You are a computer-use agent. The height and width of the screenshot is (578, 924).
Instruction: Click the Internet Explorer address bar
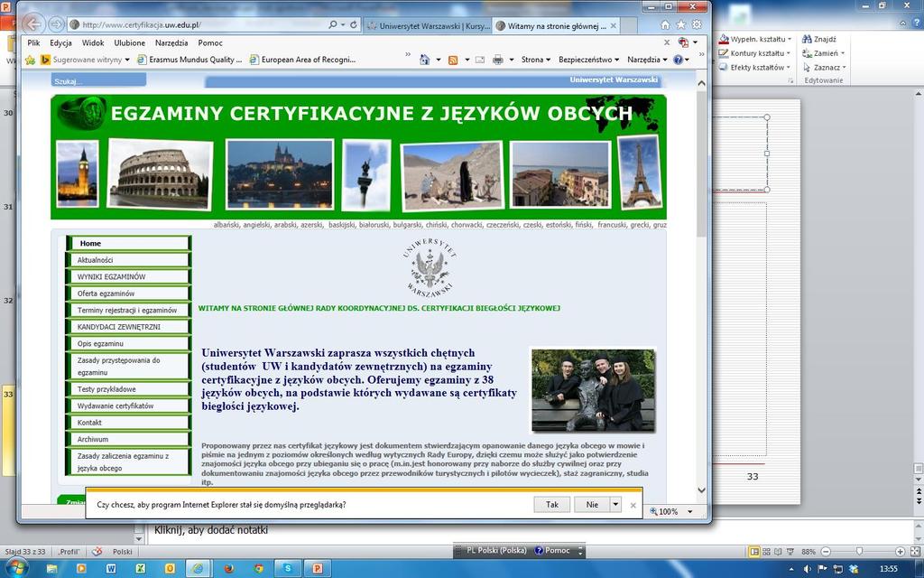(x=199, y=24)
